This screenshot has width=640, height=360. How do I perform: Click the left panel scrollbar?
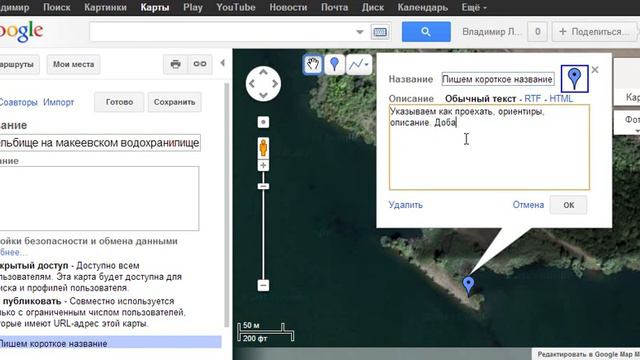(226, 204)
